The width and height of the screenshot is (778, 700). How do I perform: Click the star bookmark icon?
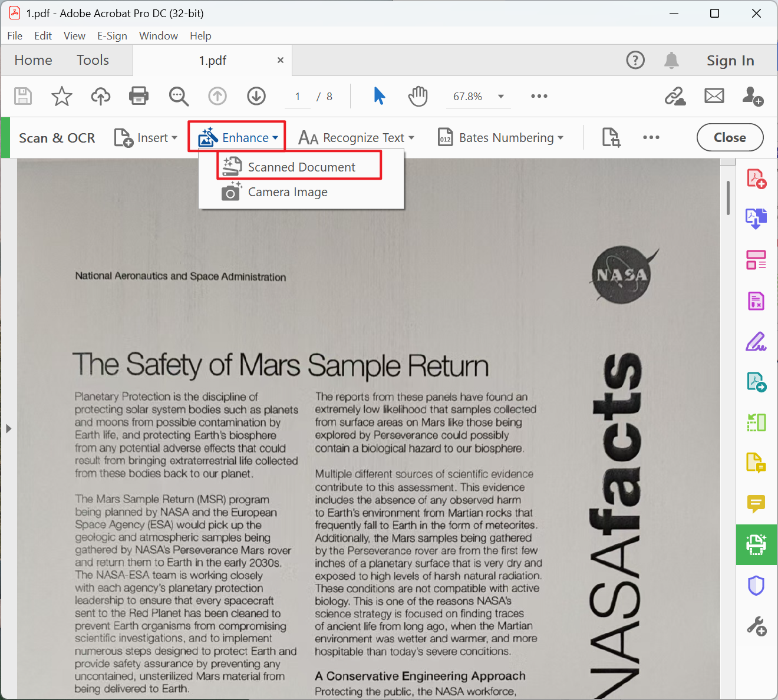pyautogui.click(x=62, y=96)
